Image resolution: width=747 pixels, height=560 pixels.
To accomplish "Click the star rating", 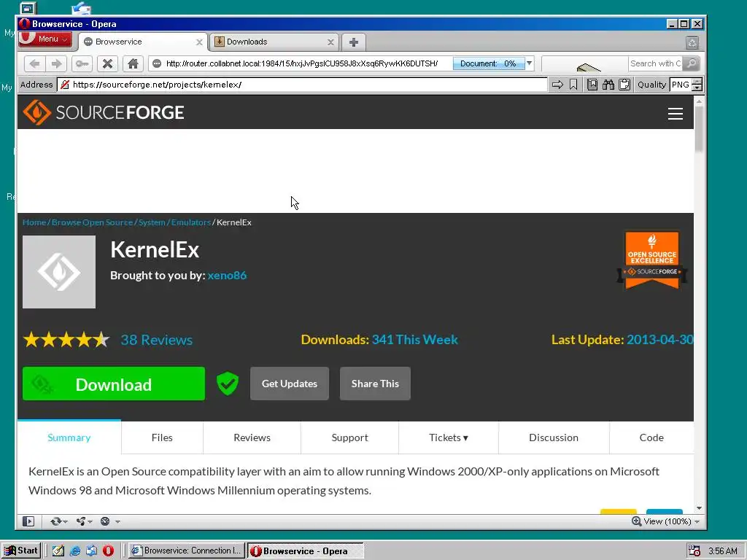I will [x=66, y=340].
